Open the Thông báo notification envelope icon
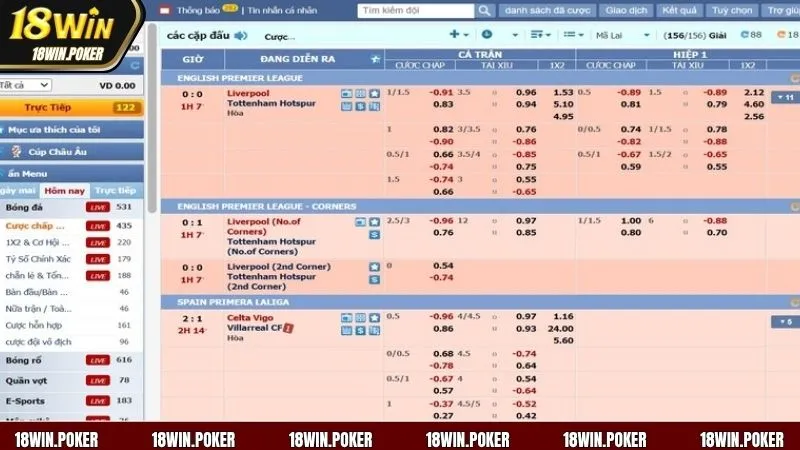This screenshot has width=800, height=450. tap(165, 10)
